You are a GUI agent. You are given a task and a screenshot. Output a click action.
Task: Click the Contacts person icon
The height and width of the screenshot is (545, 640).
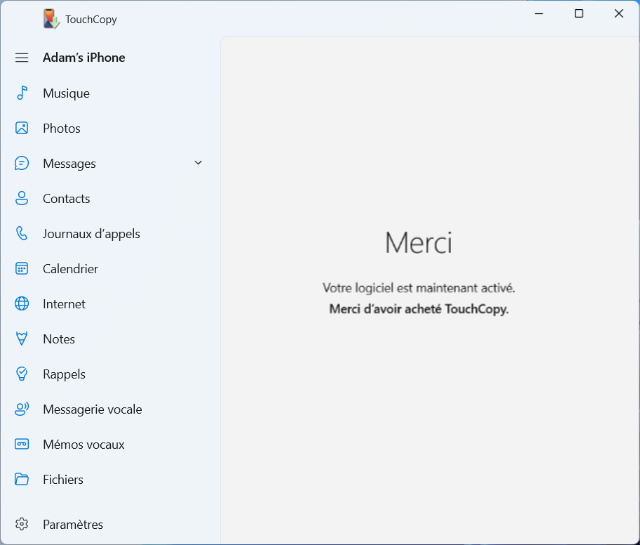point(22,198)
